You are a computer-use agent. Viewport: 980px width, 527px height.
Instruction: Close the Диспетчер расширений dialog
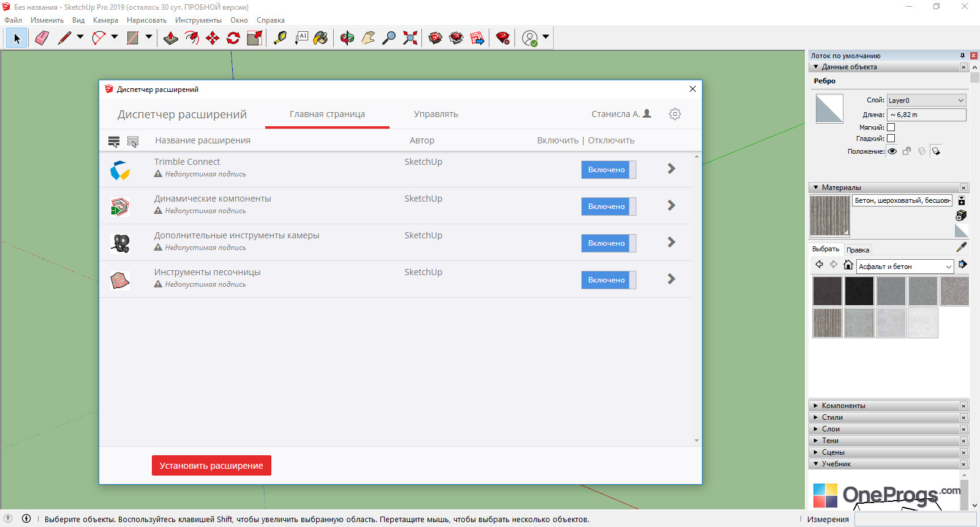(x=693, y=89)
